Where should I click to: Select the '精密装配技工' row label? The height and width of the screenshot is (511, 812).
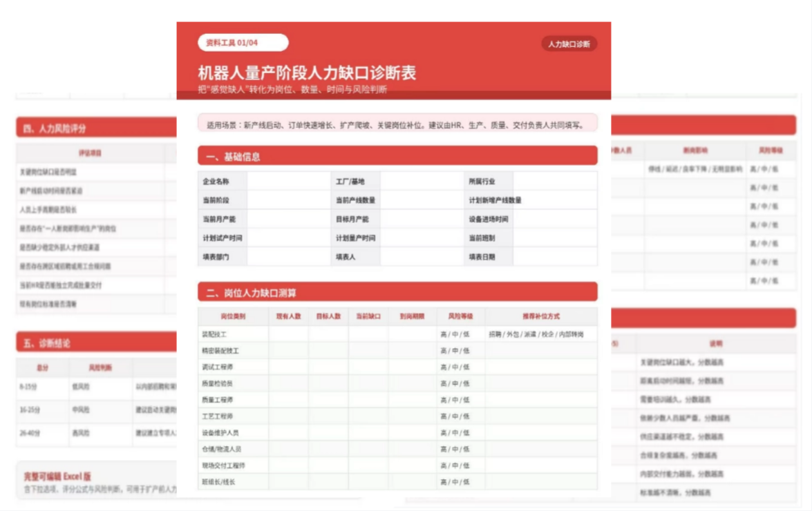tap(220, 351)
